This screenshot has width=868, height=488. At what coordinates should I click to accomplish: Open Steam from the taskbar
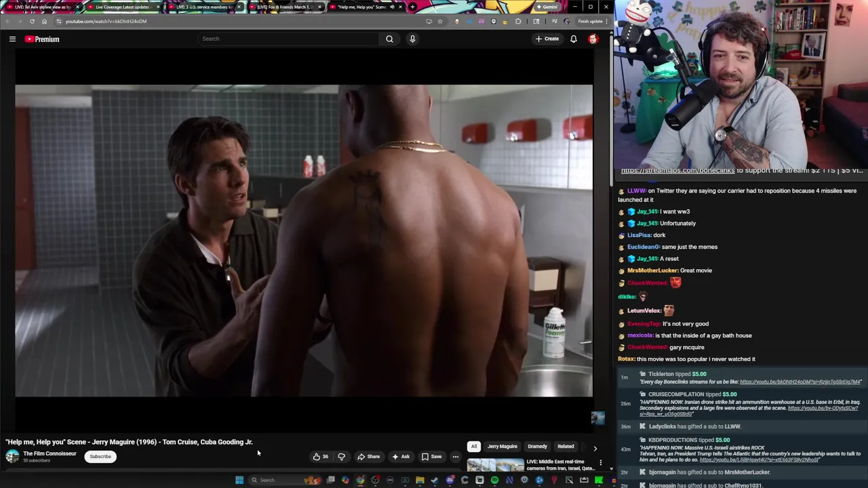coord(435,480)
